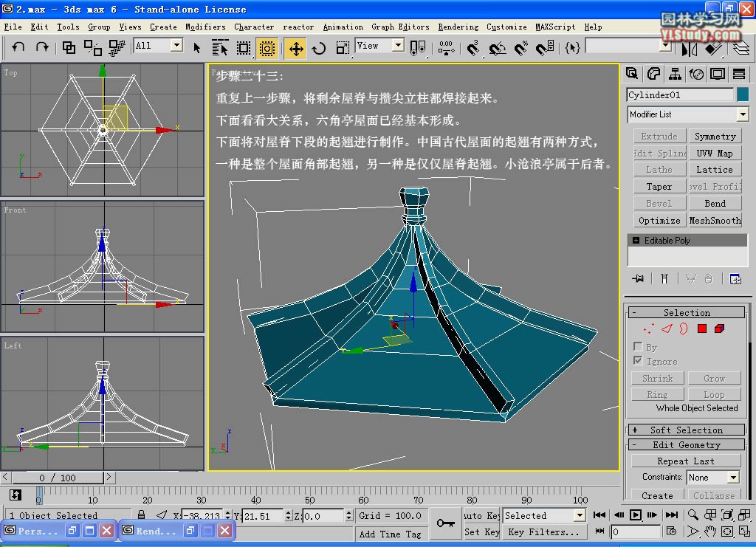Open the Named Selection Sets editor icon
756x547 pixels.
tap(572, 48)
